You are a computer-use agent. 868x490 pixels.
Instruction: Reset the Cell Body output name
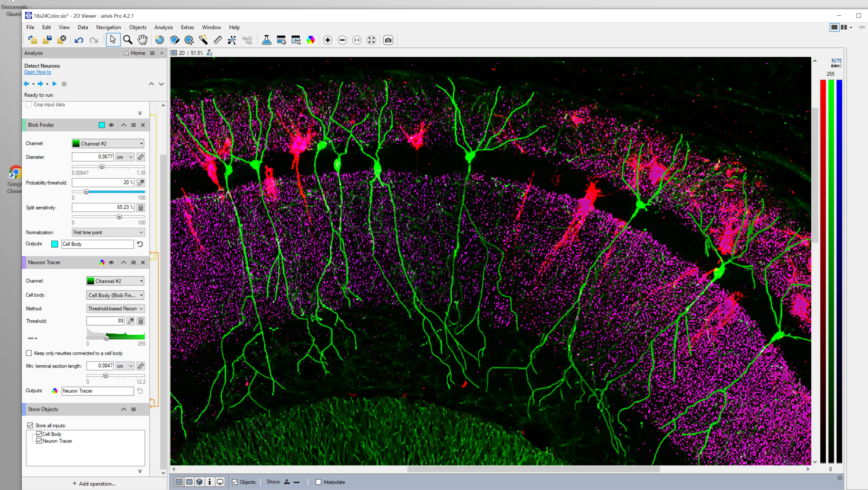(140, 244)
